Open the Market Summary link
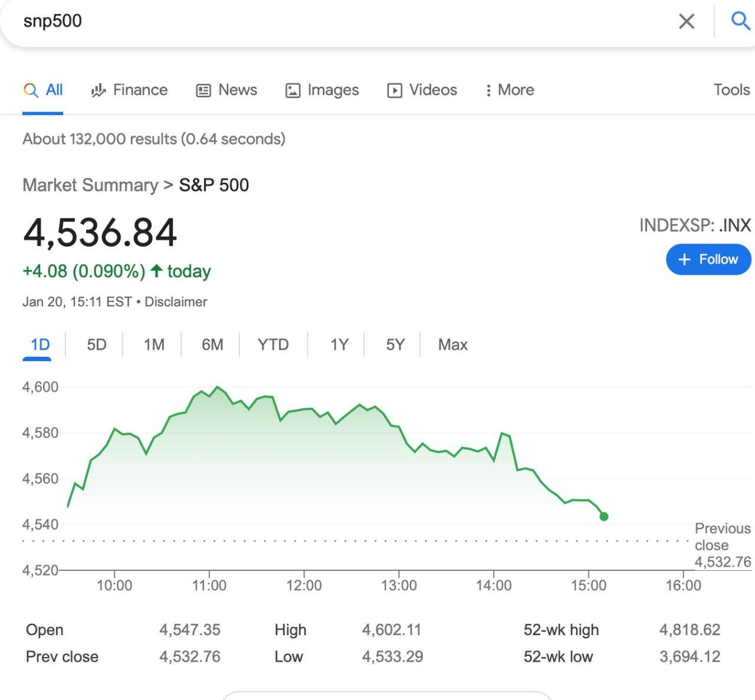This screenshot has width=755, height=700. click(x=90, y=185)
